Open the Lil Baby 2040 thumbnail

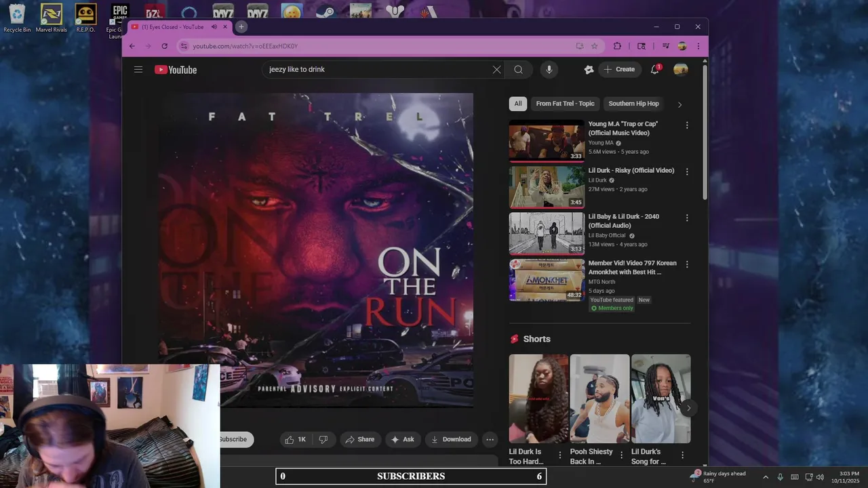click(547, 233)
